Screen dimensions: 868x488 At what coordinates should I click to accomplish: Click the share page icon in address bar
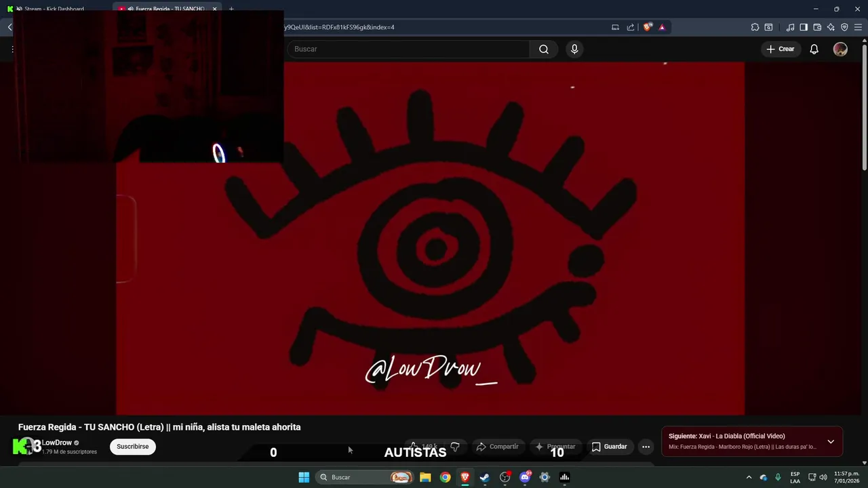pos(631,27)
